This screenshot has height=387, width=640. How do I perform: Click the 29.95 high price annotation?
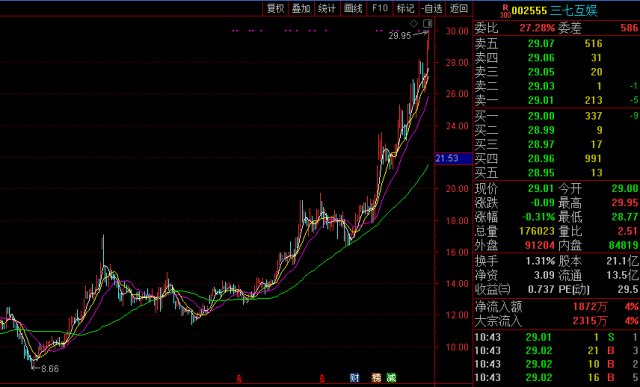400,36
